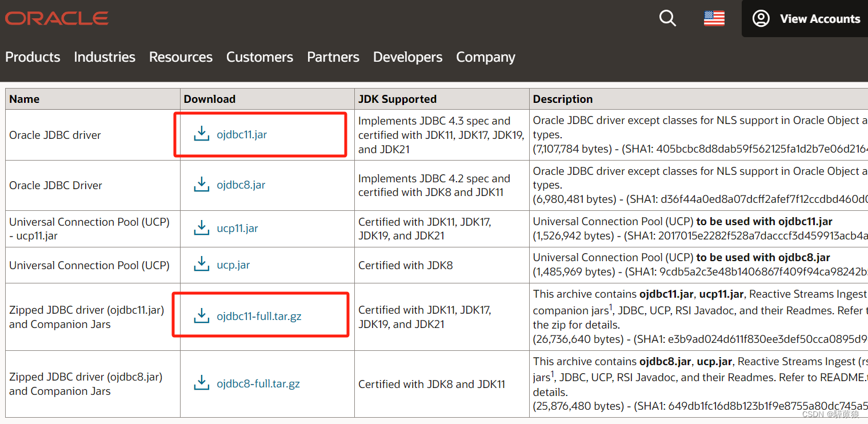This screenshot has width=868, height=424.
Task: Click the Oracle logo
Action: click(x=57, y=18)
